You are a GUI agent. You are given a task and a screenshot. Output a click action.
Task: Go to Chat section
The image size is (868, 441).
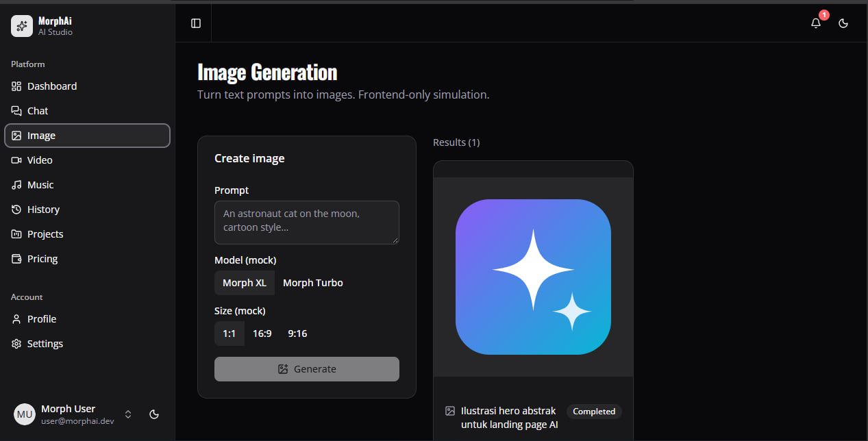(x=87, y=111)
